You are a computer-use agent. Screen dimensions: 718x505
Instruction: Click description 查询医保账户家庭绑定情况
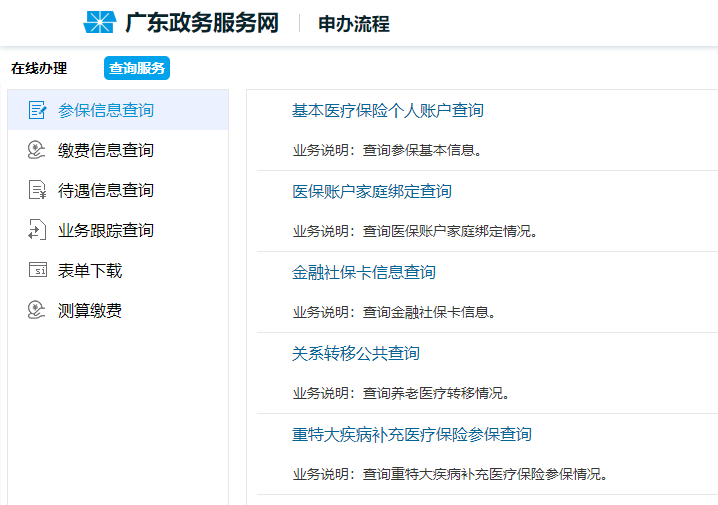click(x=450, y=231)
